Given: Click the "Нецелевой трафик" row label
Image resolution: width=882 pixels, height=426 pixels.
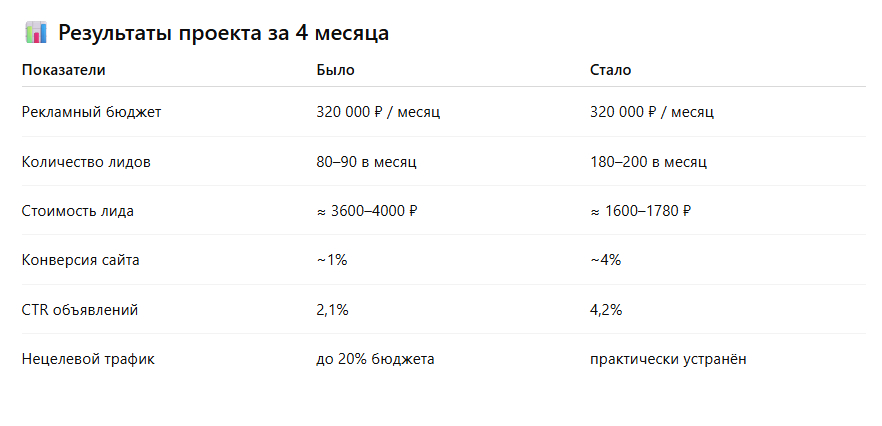Looking at the screenshot, I should tap(88, 358).
